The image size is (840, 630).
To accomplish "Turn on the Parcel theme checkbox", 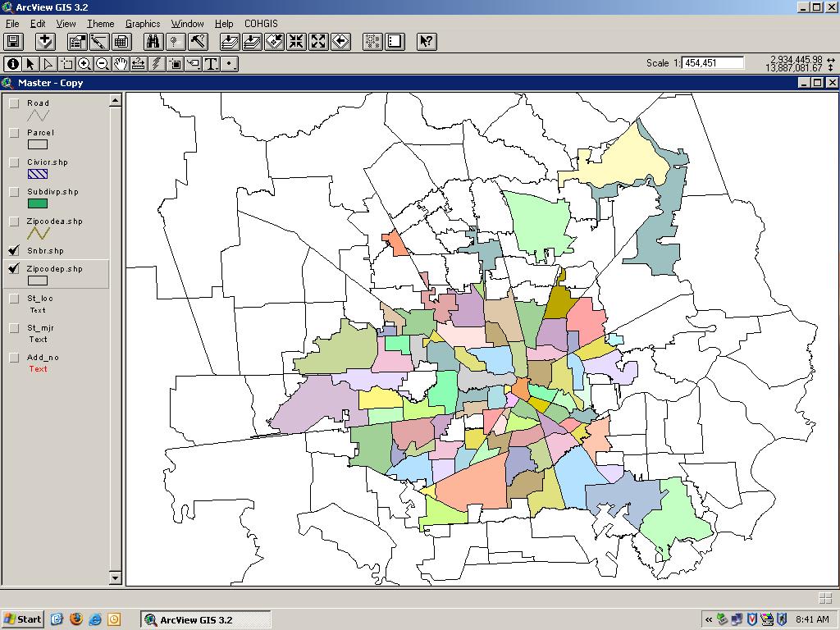I will click(x=15, y=133).
